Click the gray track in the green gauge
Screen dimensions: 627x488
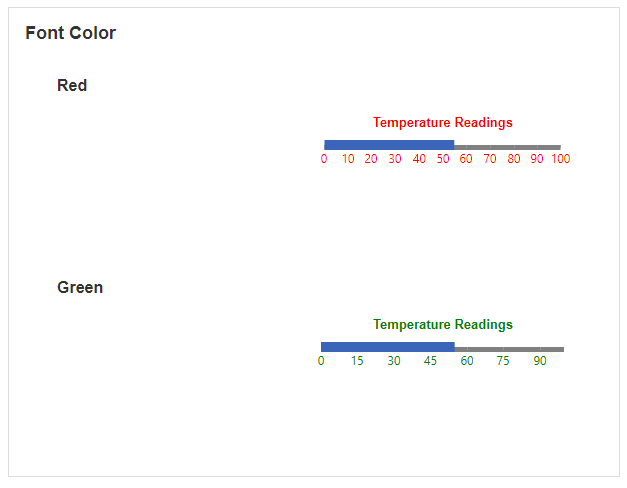coord(509,349)
